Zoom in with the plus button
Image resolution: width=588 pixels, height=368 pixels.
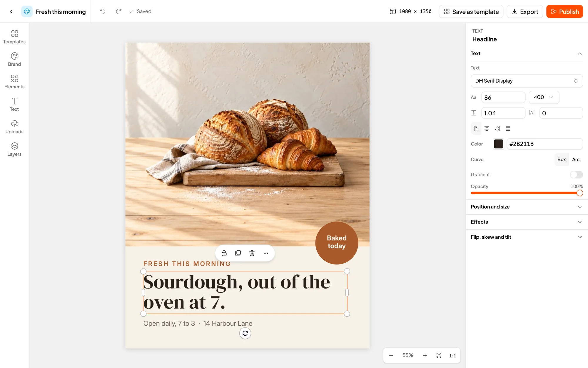425,355
